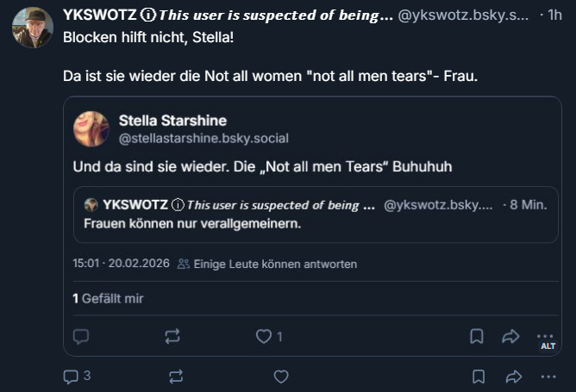Repost Stella Starshine's quoted post
Viewport: 576px width, 392px height.
172,337
